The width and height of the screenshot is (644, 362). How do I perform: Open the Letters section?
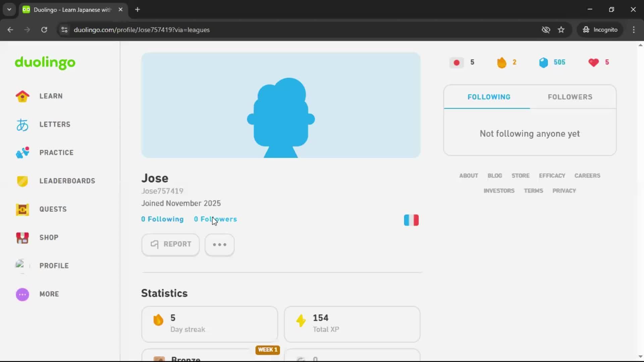click(22, 125)
